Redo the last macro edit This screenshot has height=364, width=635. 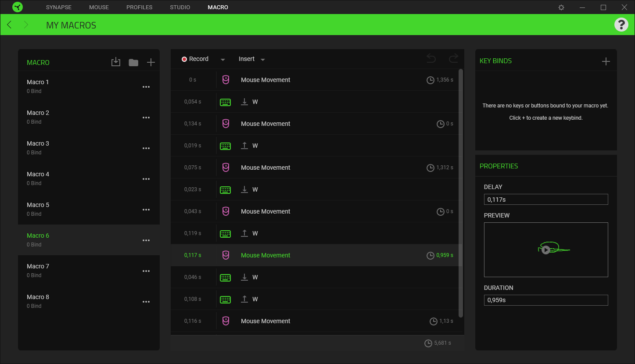pos(453,58)
